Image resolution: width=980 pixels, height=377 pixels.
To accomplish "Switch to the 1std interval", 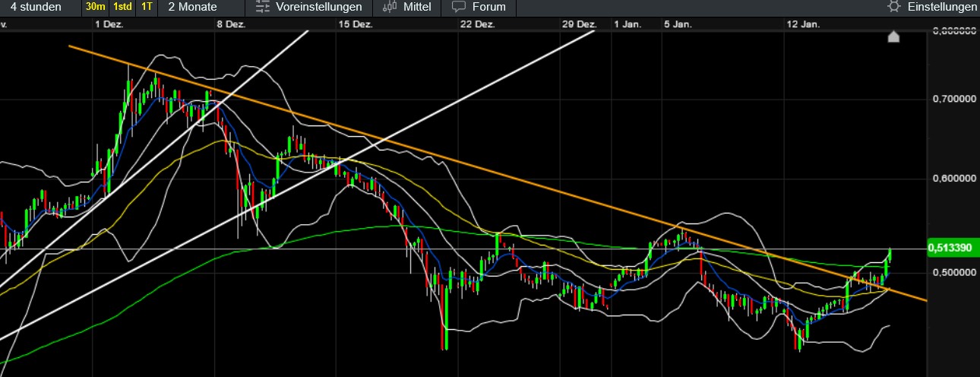I will (x=122, y=7).
